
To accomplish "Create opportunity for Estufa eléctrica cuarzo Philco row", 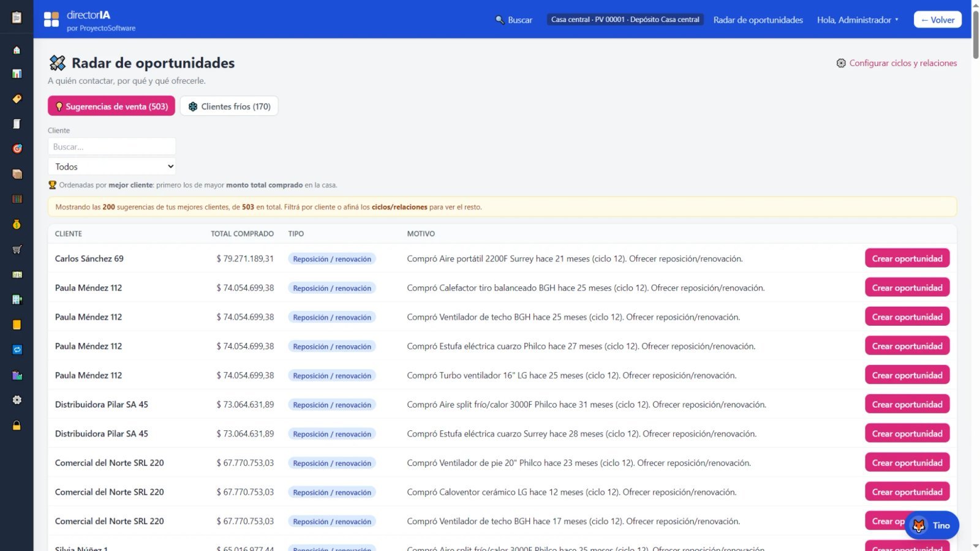I will (907, 346).
